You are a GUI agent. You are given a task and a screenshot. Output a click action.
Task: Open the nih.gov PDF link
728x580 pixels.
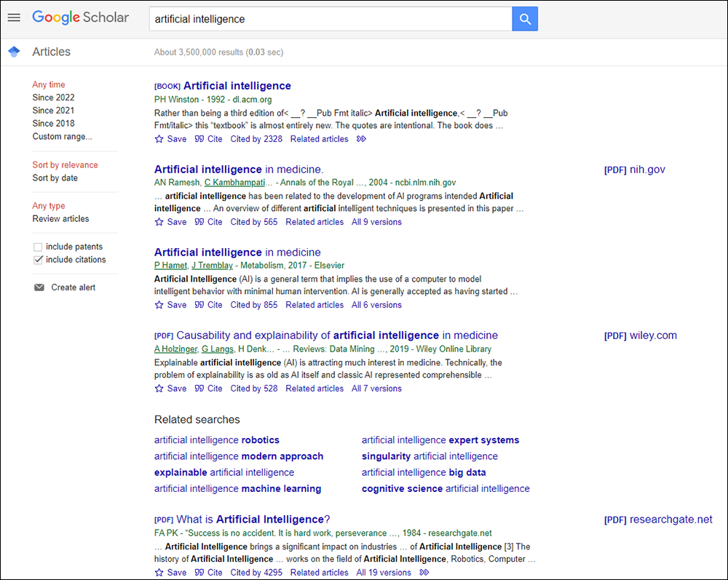click(635, 170)
